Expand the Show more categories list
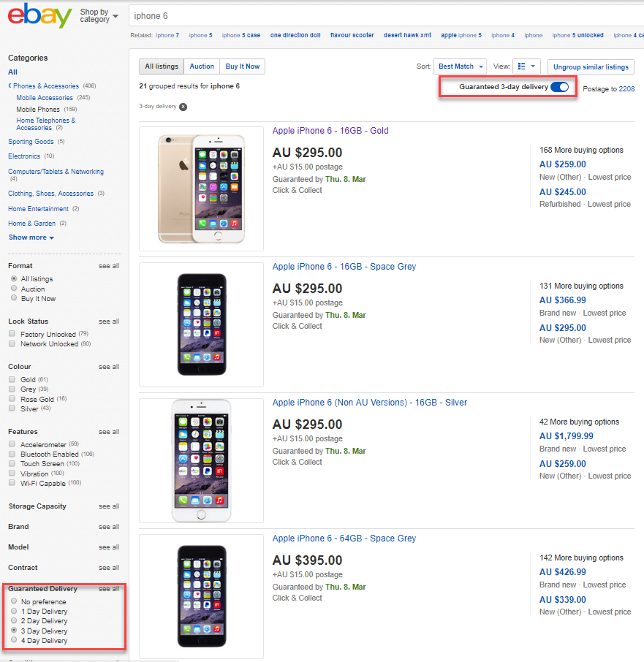644x662 pixels. click(x=27, y=237)
